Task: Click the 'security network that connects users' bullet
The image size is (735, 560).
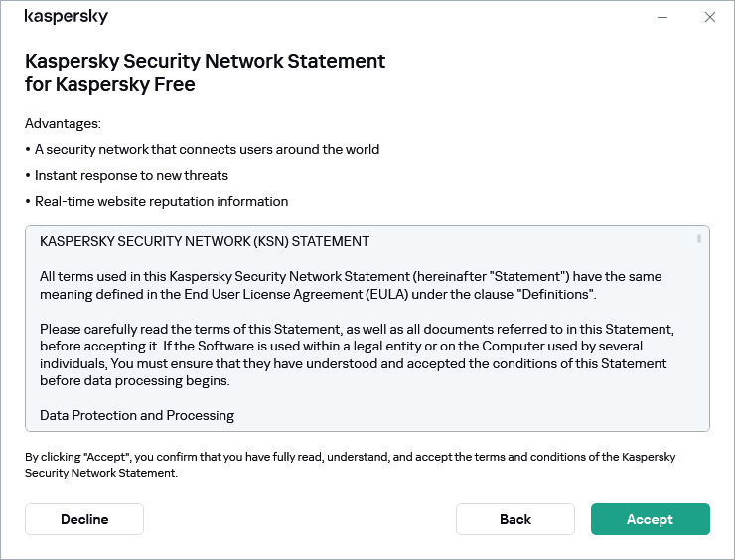Action: click(207, 150)
